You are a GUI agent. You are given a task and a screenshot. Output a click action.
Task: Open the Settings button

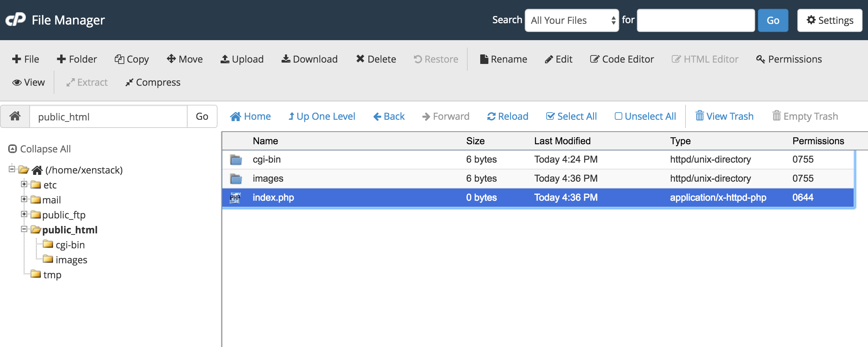[x=830, y=20]
